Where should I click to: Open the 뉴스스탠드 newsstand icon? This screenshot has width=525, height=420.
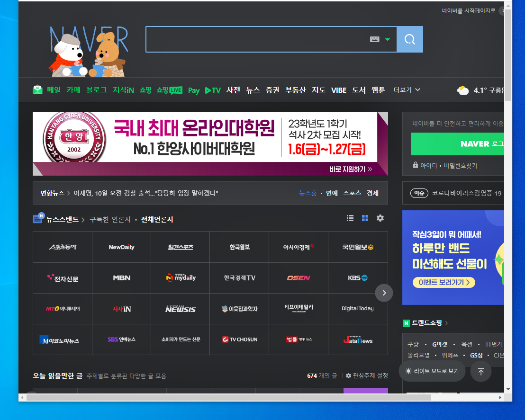[39, 218]
